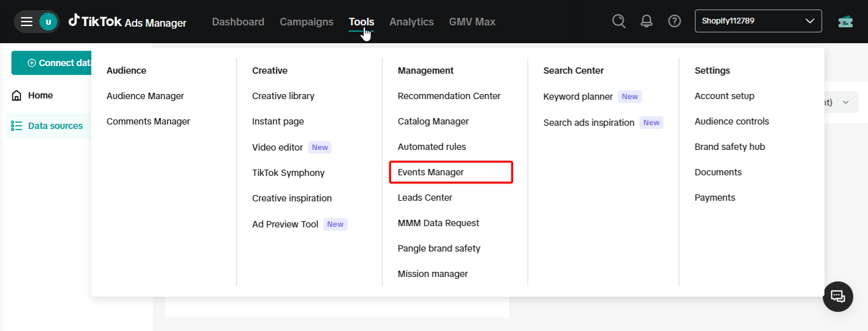
Task: Switch to the Analytics tab
Action: click(x=411, y=22)
